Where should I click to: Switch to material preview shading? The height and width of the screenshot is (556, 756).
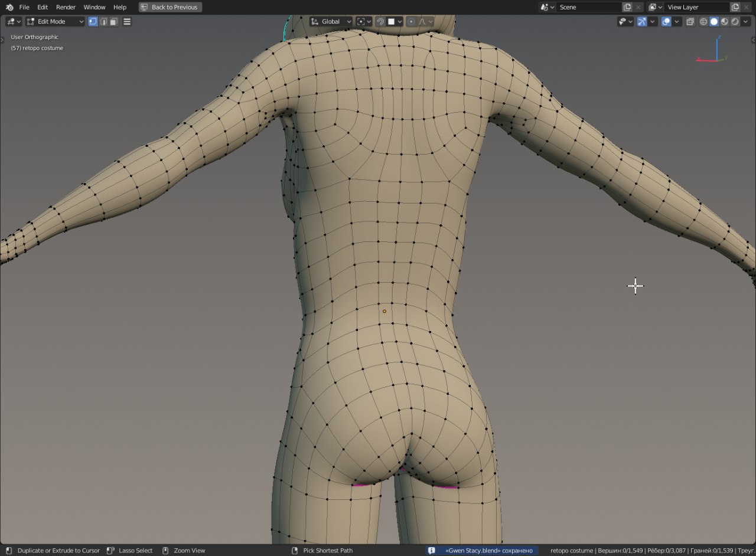coord(724,21)
